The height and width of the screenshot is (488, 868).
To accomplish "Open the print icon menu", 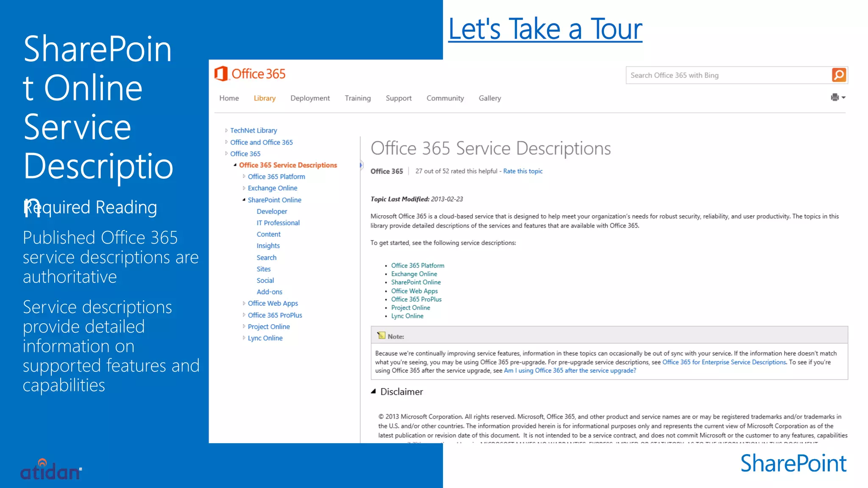I will [835, 97].
